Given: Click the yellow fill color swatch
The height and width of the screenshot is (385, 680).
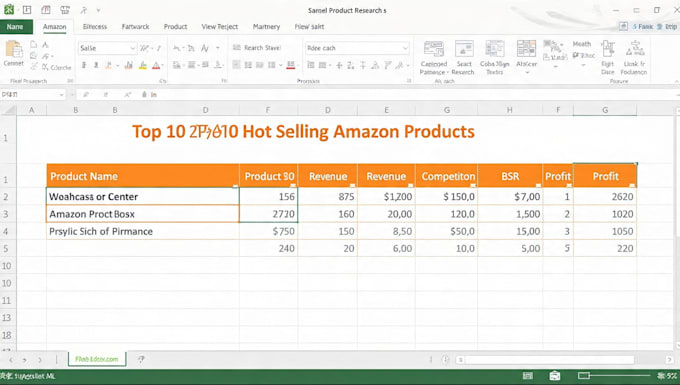Looking at the screenshot, I should 143,65.
